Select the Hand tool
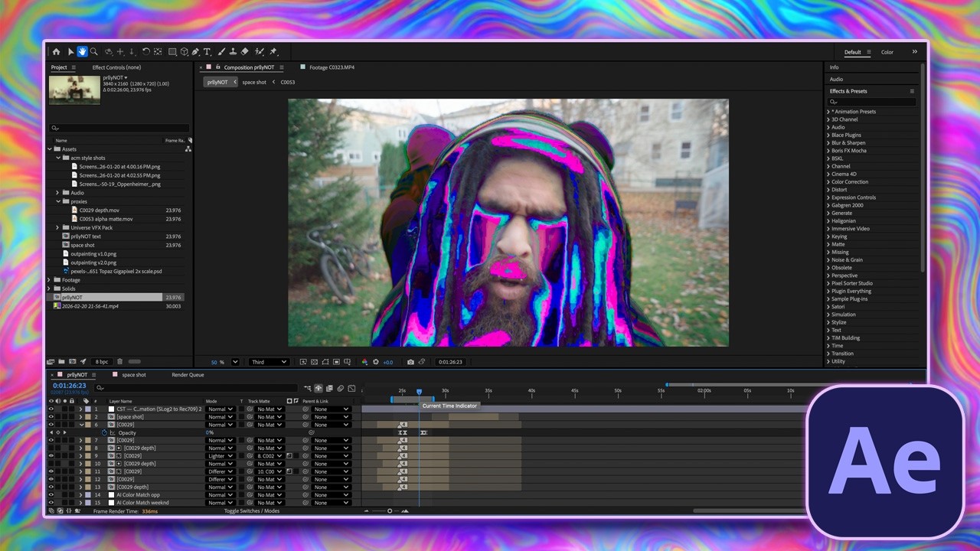980x551 pixels. tap(82, 51)
